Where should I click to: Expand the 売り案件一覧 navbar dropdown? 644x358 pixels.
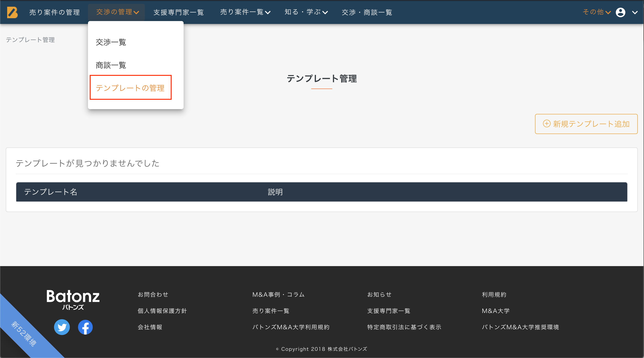245,12
